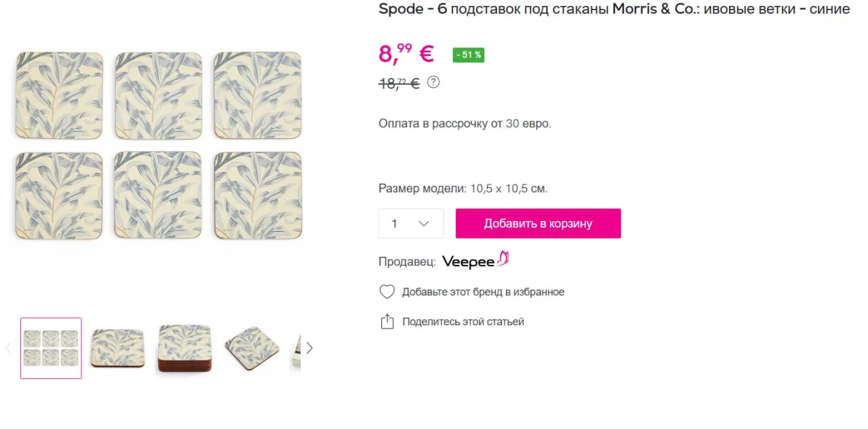Viewport: 868px width, 429px height.
Task: Click the main six-coaster product image
Action: pos(159,146)
